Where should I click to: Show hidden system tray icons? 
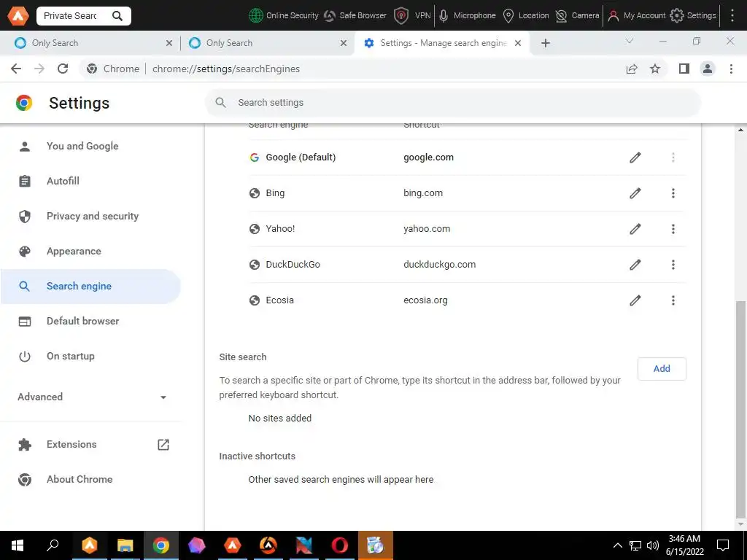(x=617, y=545)
